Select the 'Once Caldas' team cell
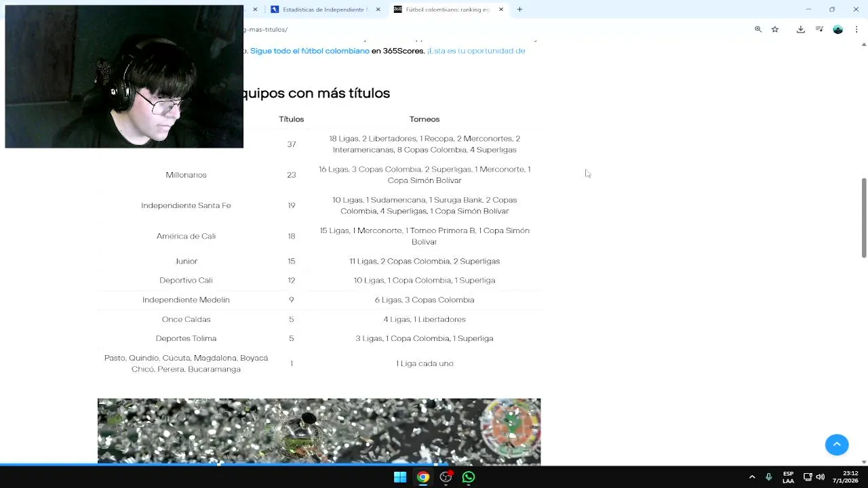Image resolution: width=868 pixels, height=488 pixels. [186, 319]
